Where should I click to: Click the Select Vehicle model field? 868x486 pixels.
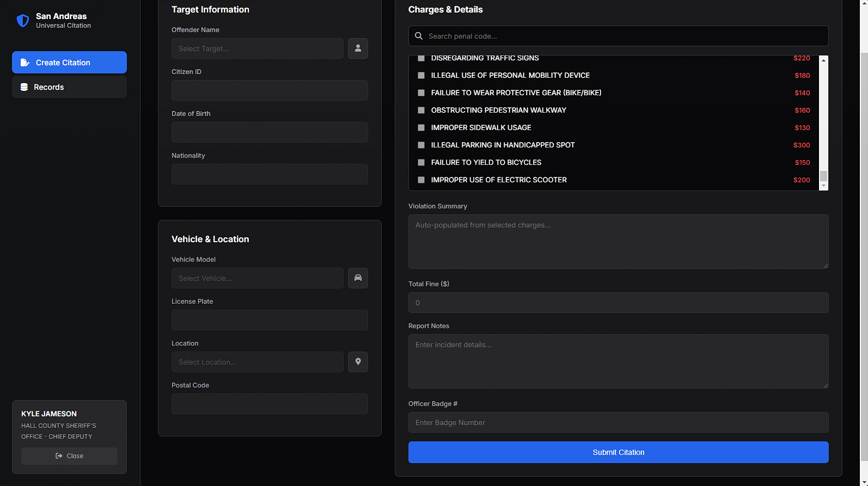258,278
